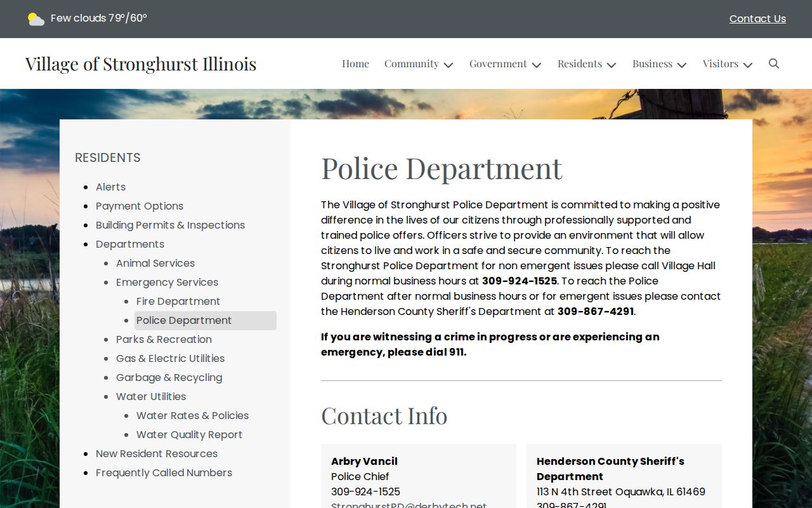
Task: Click the Water Utilities link
Action: 151,396
